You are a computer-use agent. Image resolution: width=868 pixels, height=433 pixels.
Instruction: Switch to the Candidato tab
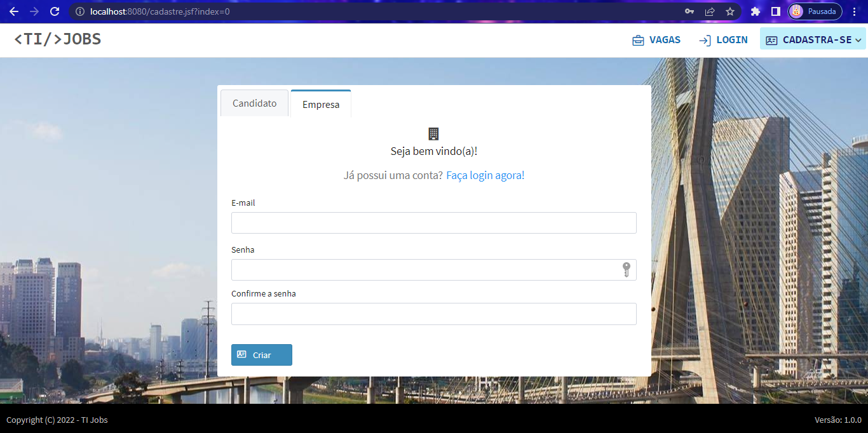(x=254, y=103)
